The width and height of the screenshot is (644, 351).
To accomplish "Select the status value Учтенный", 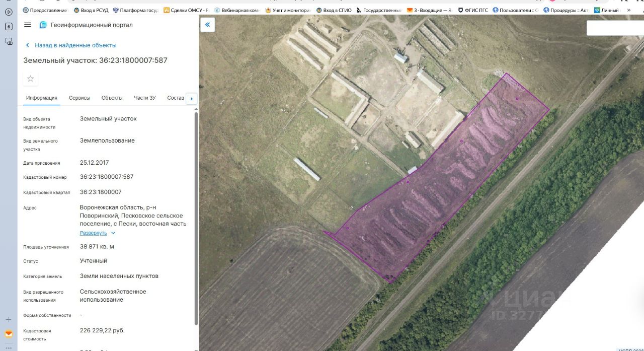I will tap(94, 261).
